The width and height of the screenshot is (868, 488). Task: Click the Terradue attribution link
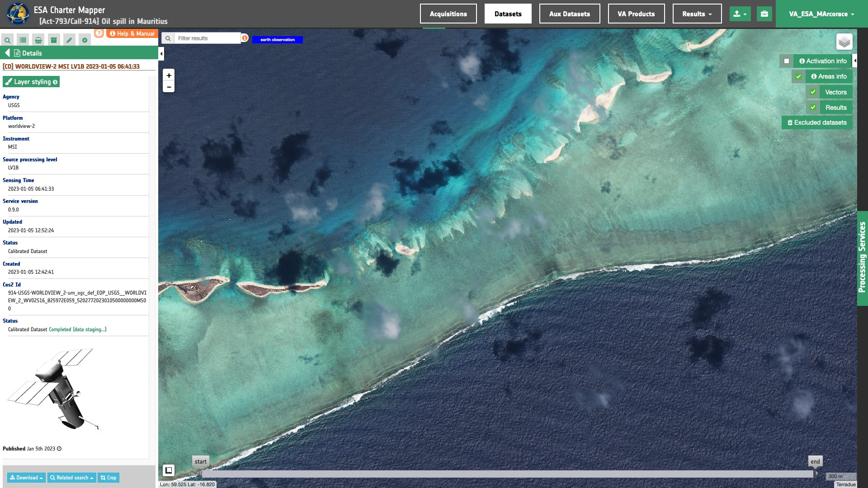click(846, 484)
